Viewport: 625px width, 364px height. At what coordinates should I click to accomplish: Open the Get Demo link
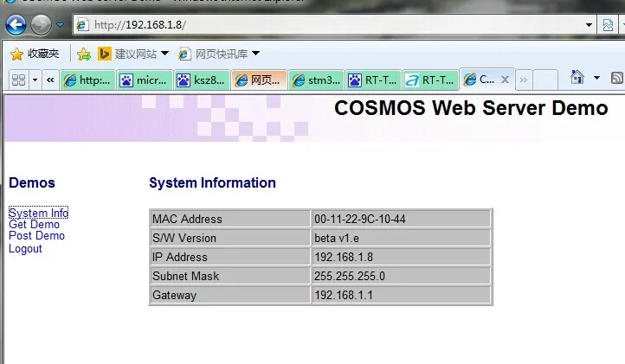(x=35, y=224)
